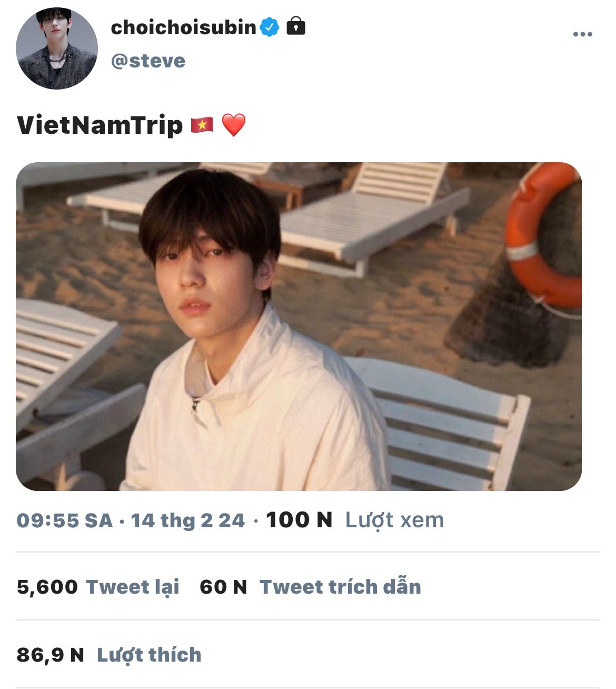Show the Tweet lại retweets list
The height and width of the screenshot is (689, 616).
(133, 587)
